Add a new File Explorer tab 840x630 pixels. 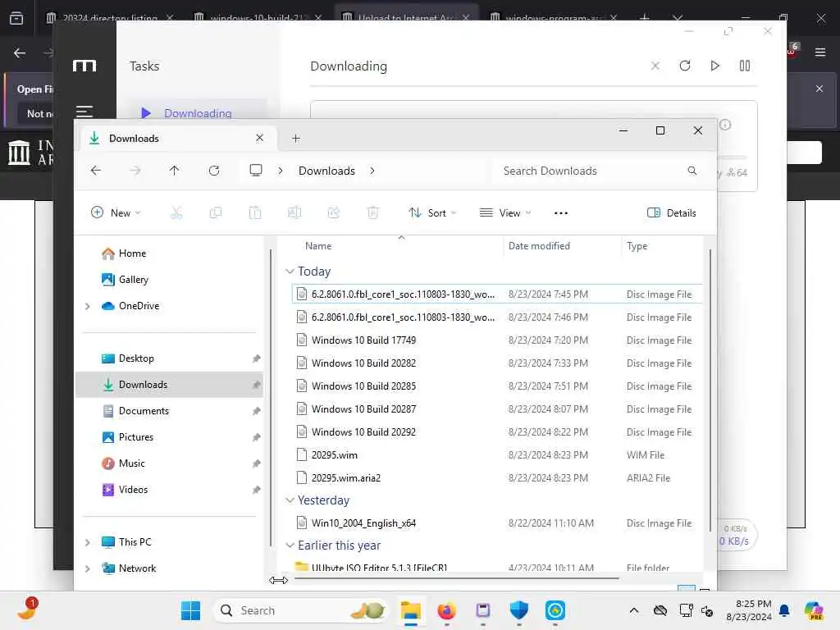pyautogui.click(x=295, y=138)
